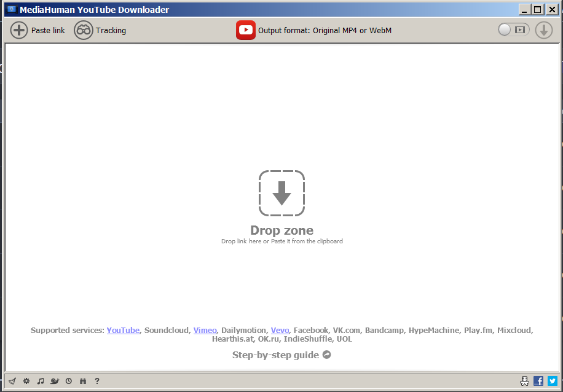Click the Dailymotion service name

[243, 331]
